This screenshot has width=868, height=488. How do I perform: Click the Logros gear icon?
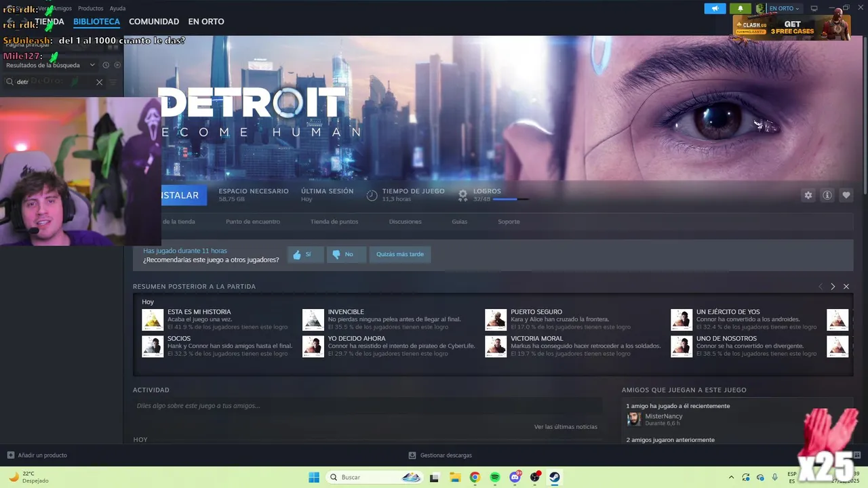click(x=462, y=195)
